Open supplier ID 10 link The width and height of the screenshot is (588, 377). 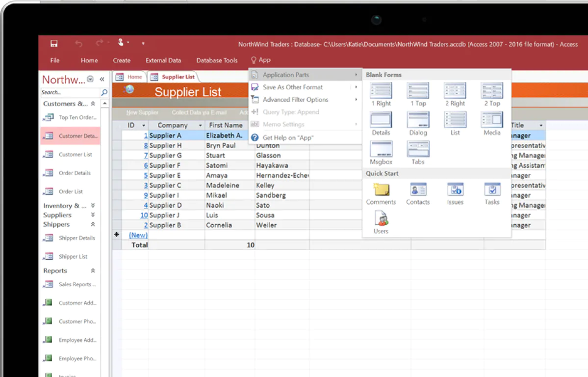(144, 215)
